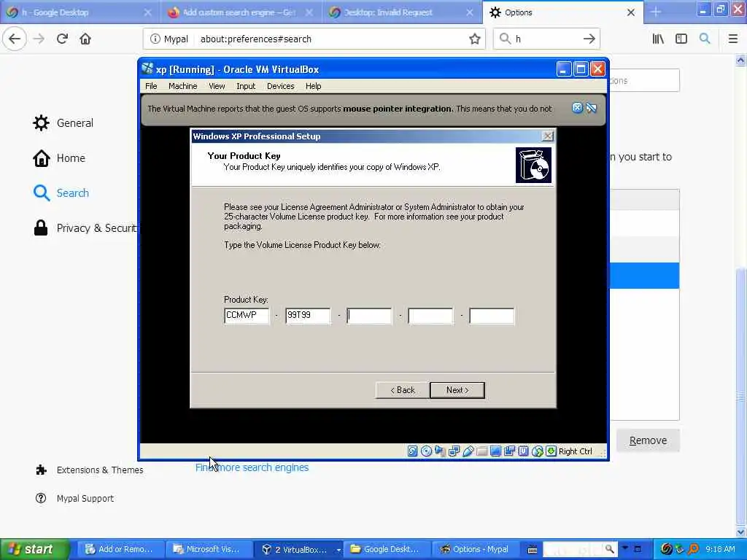Click the don't-show-again icon on VirtualBox notification
Screen dimensions: 747x560
pos(591,108)
